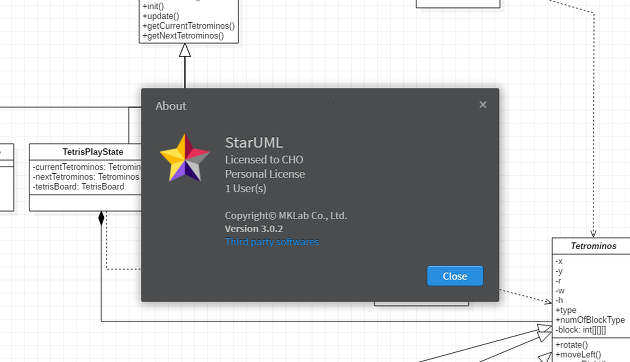
Task: Click the Close button in About dialog
Action: [x=455, y=276]
